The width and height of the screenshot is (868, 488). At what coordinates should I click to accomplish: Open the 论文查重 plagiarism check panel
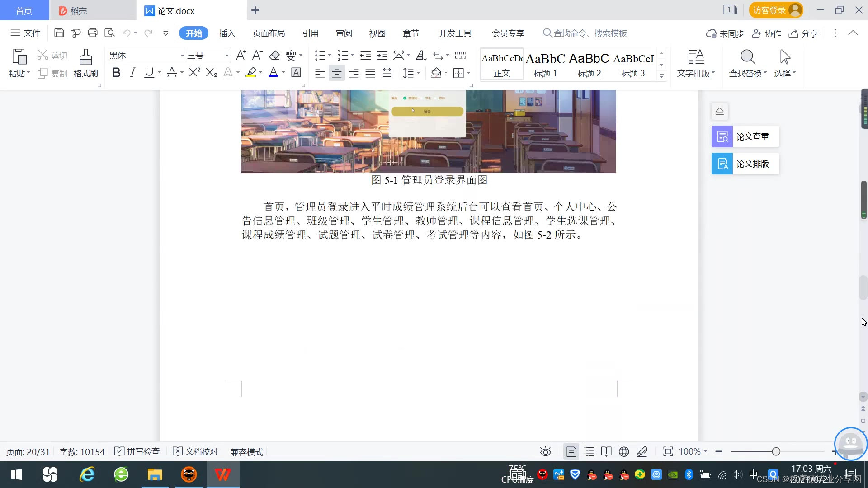745,136
